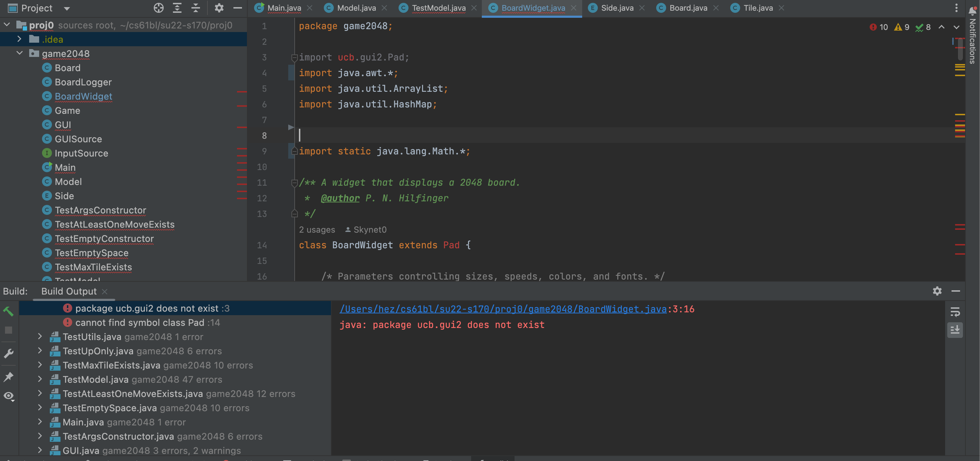This screenshot has height=461, width=980.
Task: Switch to the Tile.java tab
Action: click(x=758, y=8)
